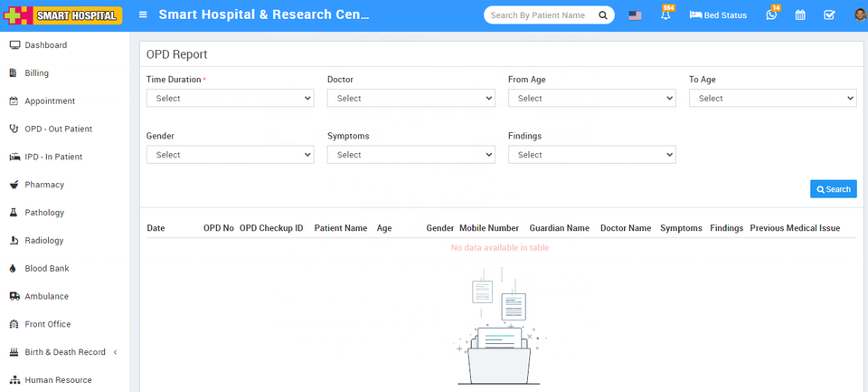This screenshot has height=392, width=868.
Task: Click the Smart Hospital logo
Action: 63,15
